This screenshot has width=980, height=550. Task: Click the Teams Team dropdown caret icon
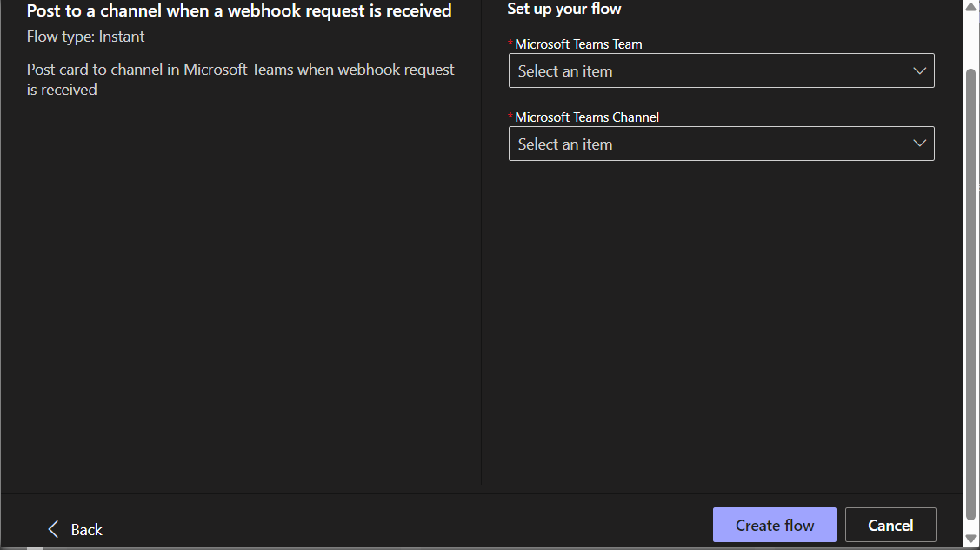coord(919,70)
